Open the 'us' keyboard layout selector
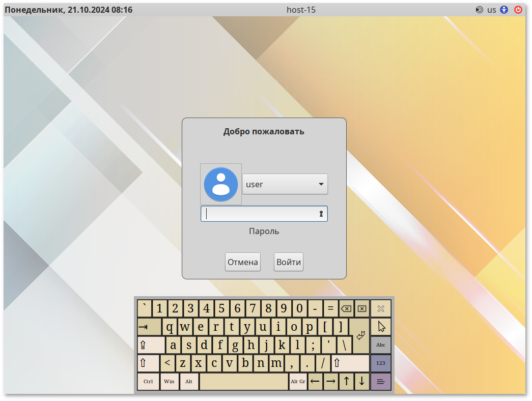532x401 pixels. pyautogui.click(x=491, y=10)
